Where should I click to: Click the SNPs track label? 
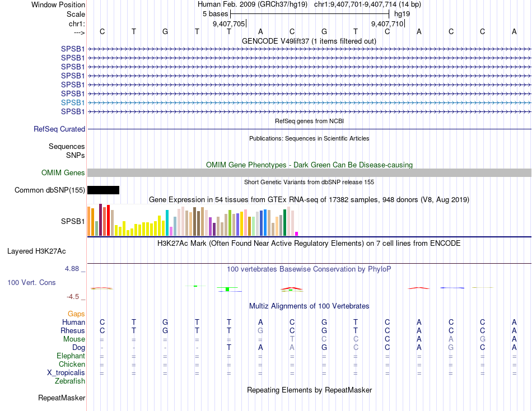tap(76, 155)
